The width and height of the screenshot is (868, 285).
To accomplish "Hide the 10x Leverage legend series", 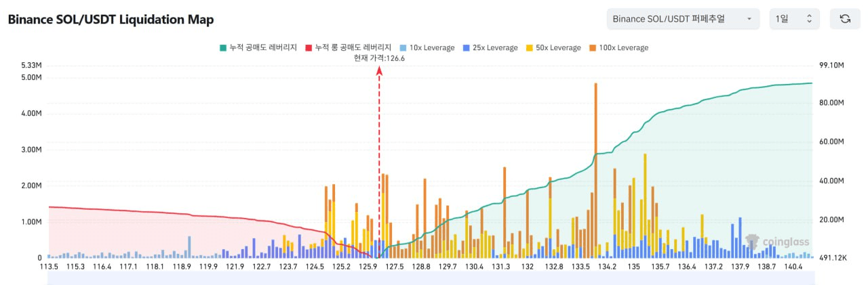I will click(x=427, y=48).
